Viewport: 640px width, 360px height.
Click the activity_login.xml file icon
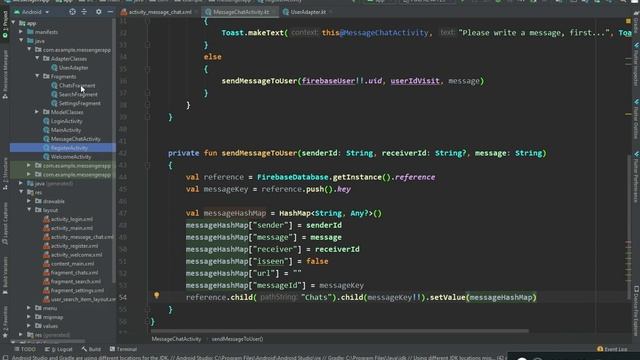point(46,219)
